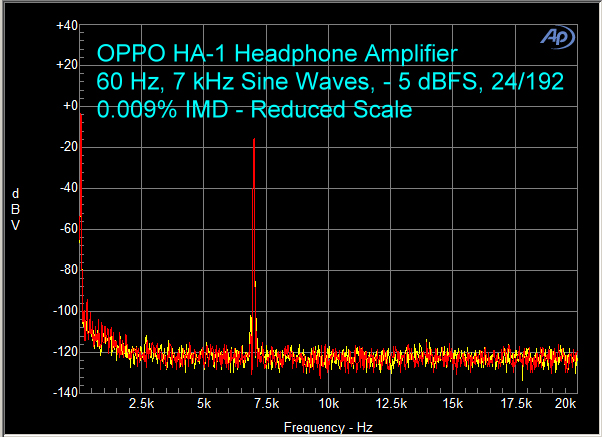603x437 pixels.
Task: Click the '-100' y-axis label
Action: click(x=65, y=310)
